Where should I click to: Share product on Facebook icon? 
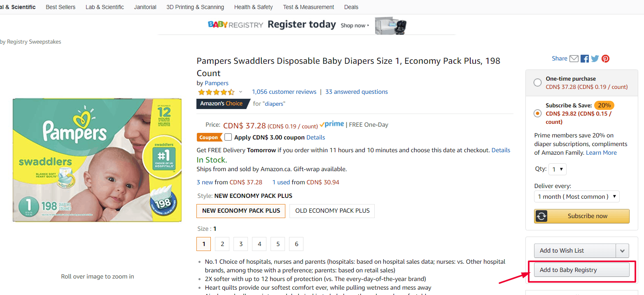point(585,58)
